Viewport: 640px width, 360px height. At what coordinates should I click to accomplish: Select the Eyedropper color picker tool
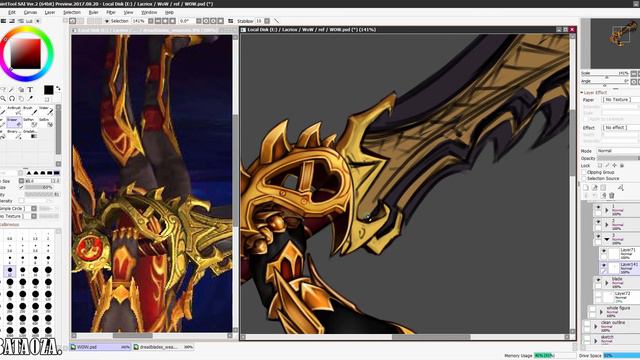click(x=30, y=99)
